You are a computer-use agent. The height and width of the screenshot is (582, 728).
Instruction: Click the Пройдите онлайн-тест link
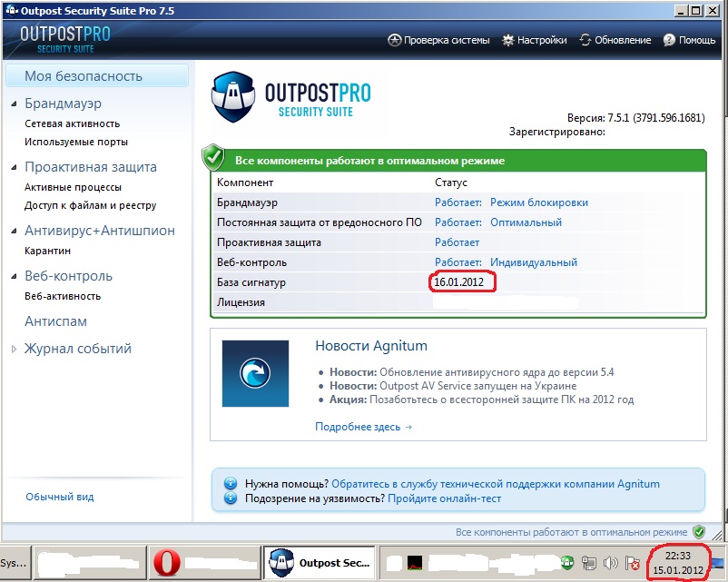444,498
